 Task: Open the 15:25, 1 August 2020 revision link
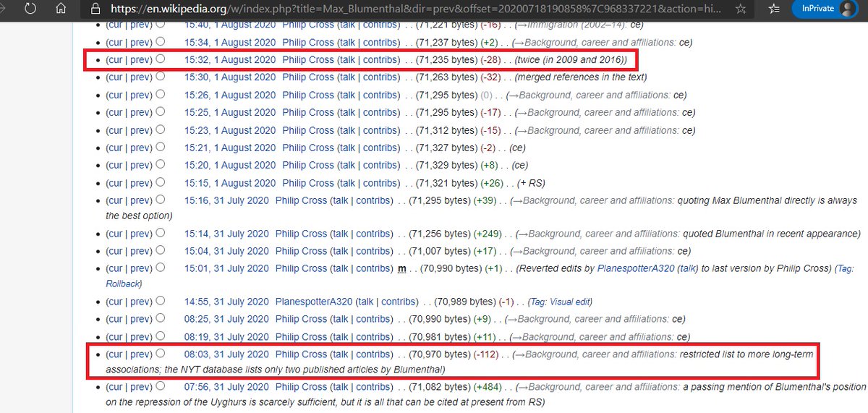click(x=230, y=112)
